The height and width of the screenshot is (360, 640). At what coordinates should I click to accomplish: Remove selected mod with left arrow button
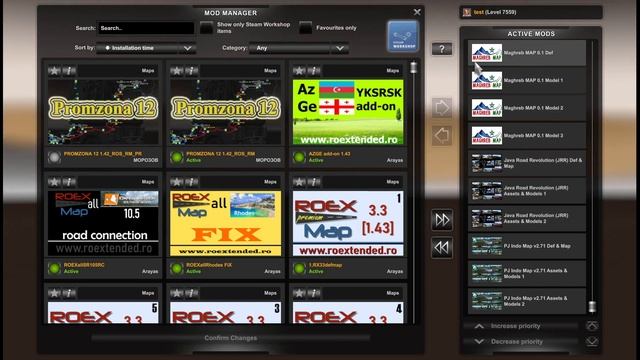[442, 136]
